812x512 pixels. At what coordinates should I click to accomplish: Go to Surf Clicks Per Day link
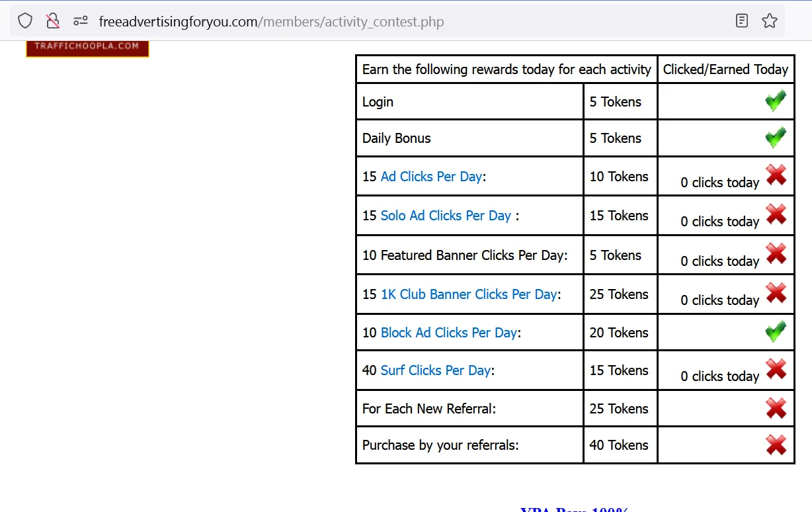(x=436, y=370)
